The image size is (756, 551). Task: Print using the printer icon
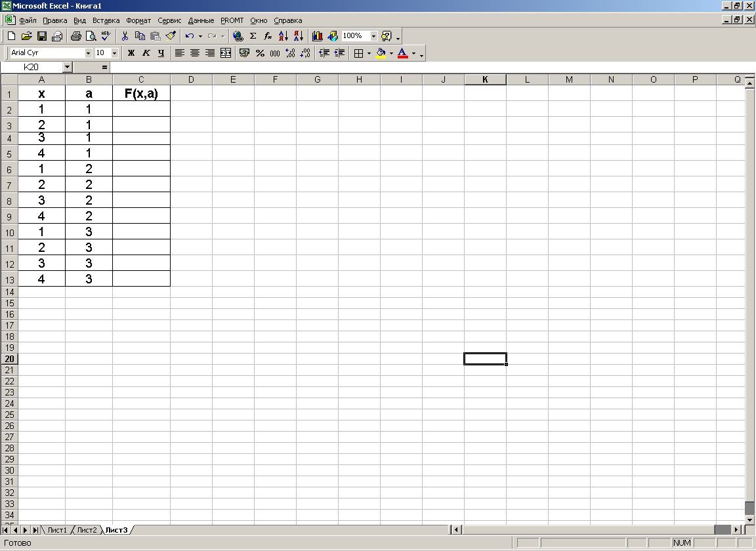pos(75,36)
